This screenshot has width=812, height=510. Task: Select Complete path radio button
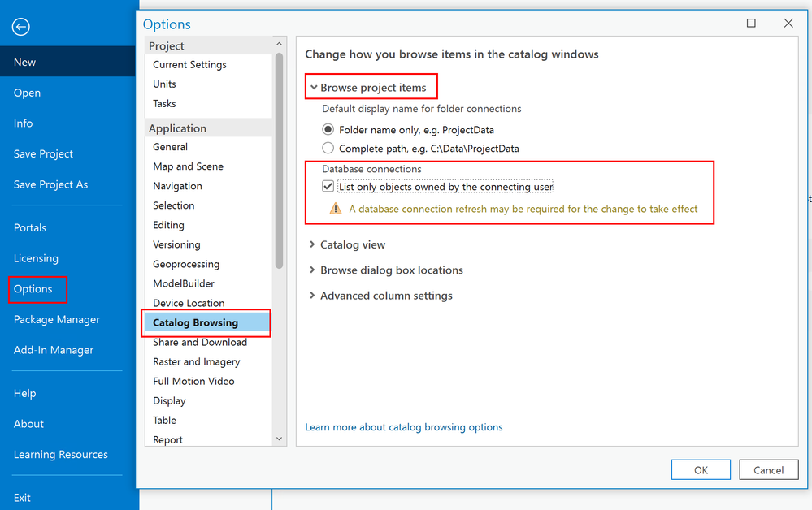click(x=328, y=149)
